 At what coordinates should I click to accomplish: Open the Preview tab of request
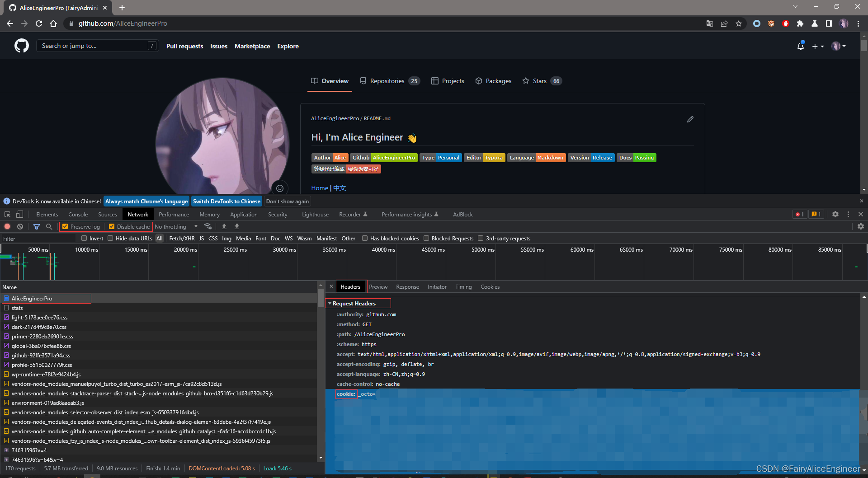[x=378, y=287]
